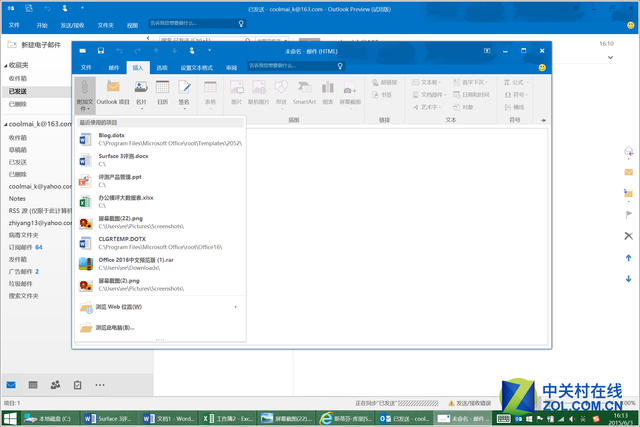Click the smiley feedback icon in message window
The height and width of the screenshot is (427, 640).
(542, 67)
